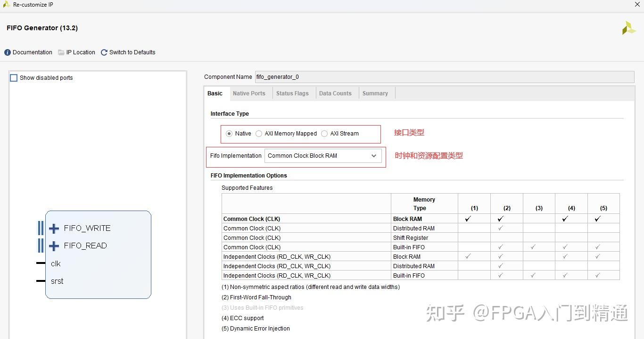Close the Re-customize IP window
Viewport: 644px width, 339px height.
click(x=637, y=4)
